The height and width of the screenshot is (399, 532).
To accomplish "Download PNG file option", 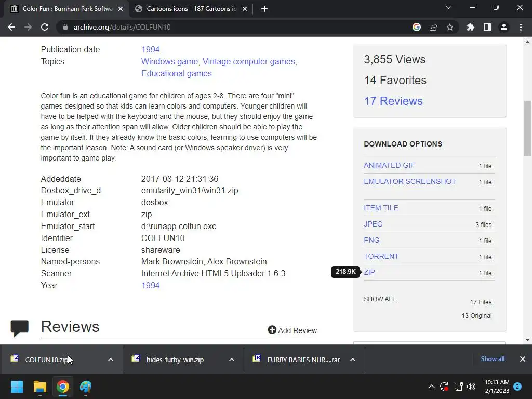I will click(371, 240).
